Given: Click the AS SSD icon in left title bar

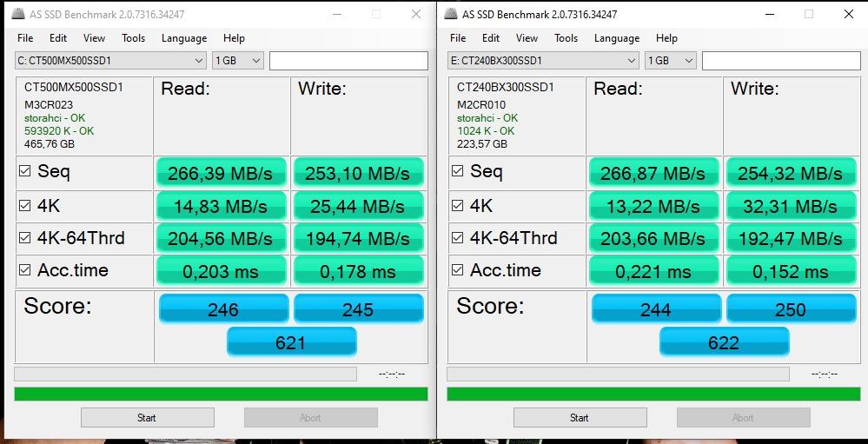Looking at the screenshot, I should point(18,13).
